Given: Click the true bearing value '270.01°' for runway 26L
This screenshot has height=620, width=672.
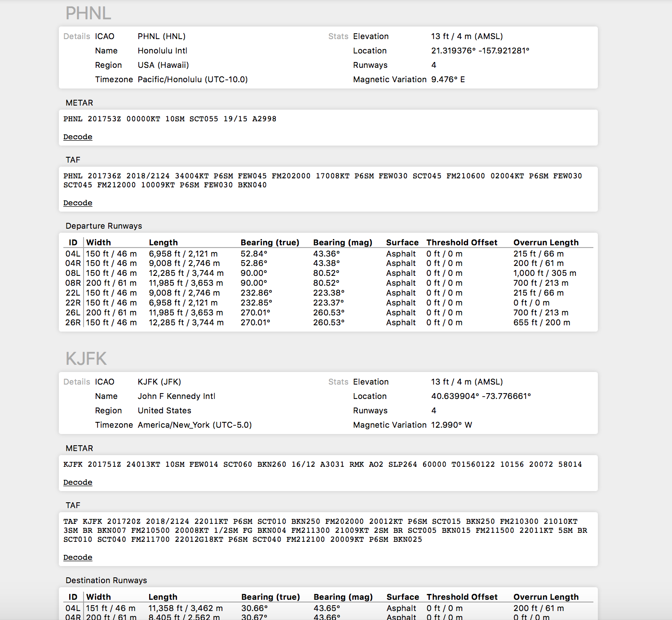Looking at the screenshot, I should [256, 313].
